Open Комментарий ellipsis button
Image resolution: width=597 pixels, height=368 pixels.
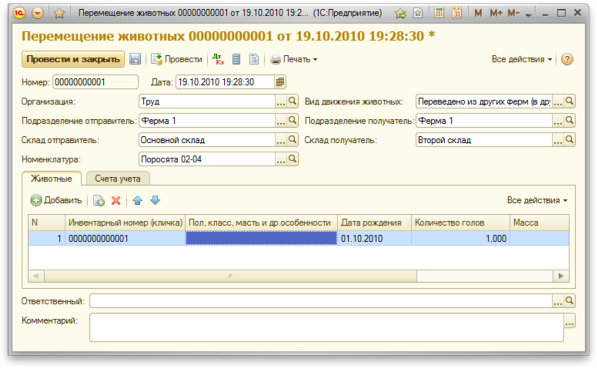click(569, 321)
